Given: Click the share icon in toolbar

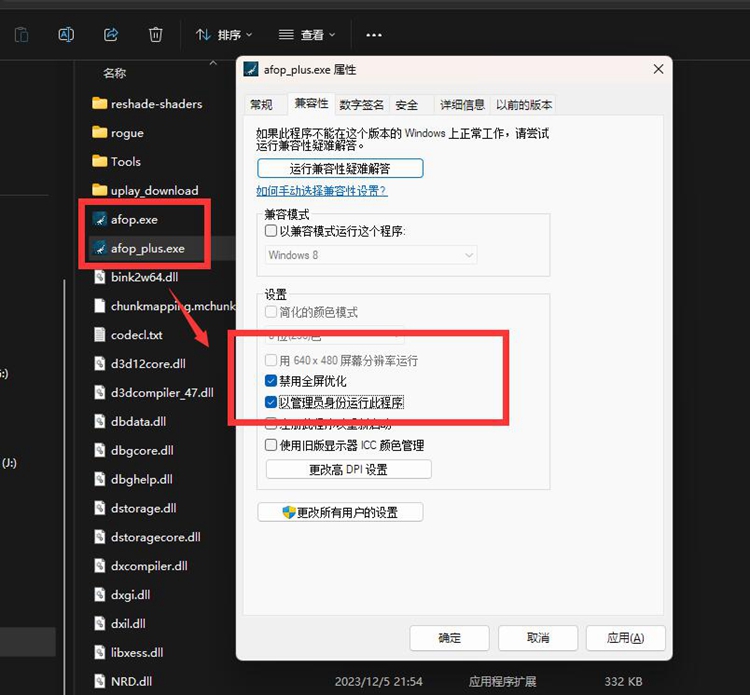Looking at the screenshot, I should [111, 35].
